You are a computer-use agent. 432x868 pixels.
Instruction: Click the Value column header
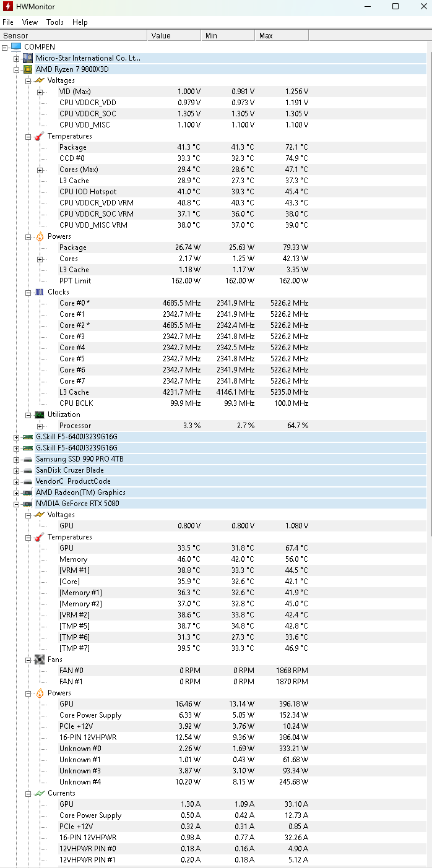pyautogui.click(x=175, y=35)
